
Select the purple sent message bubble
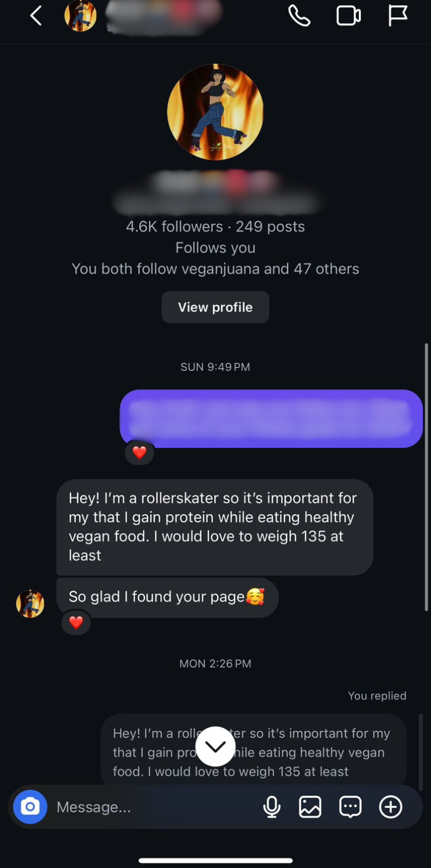click(x=270, y=418)
